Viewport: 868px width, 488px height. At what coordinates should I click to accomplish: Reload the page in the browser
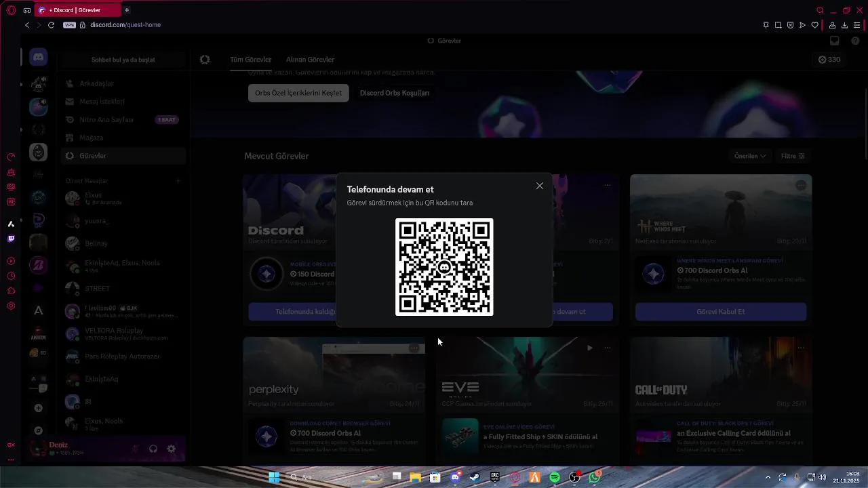[52, 25]
